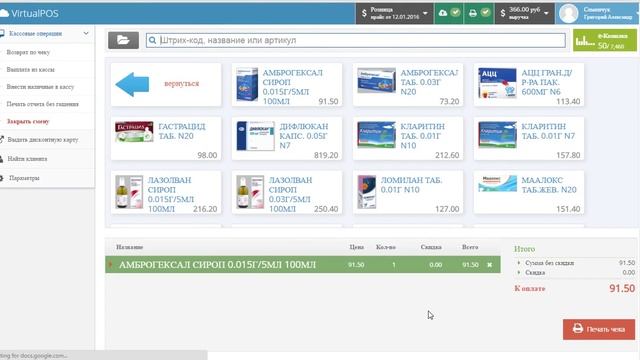Open Выдать дисконтную карту

(x=43, y=140)
